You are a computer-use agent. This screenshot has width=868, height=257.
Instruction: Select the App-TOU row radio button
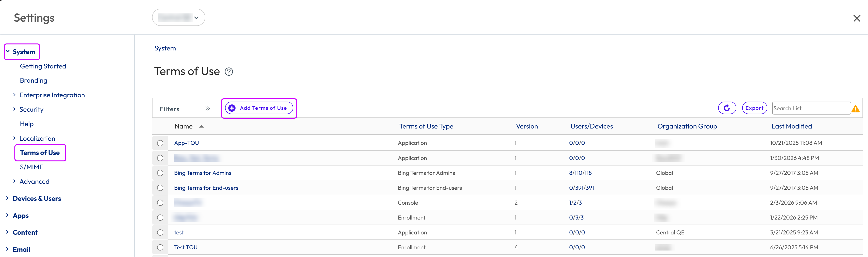pos(160,143)
